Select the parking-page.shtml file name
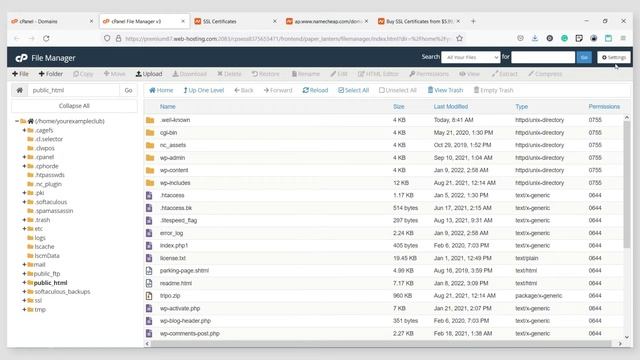This screenshot has width=640, height=360. 184,271
